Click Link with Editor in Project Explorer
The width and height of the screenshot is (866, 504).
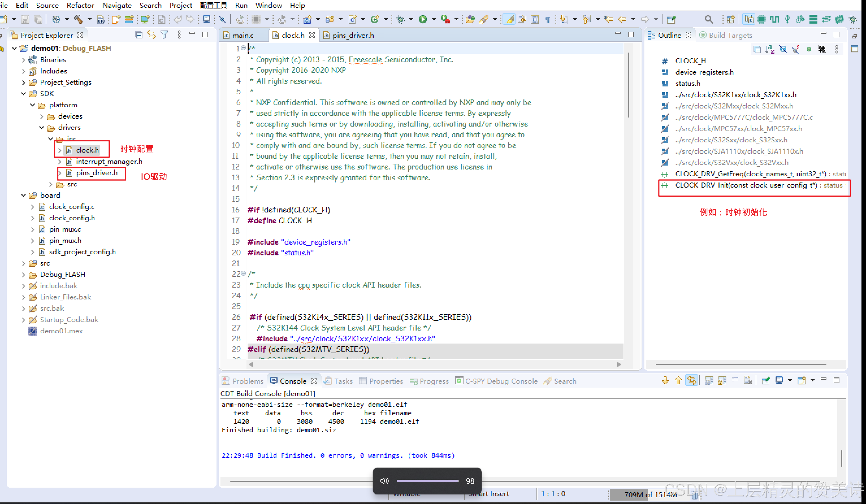151,35
